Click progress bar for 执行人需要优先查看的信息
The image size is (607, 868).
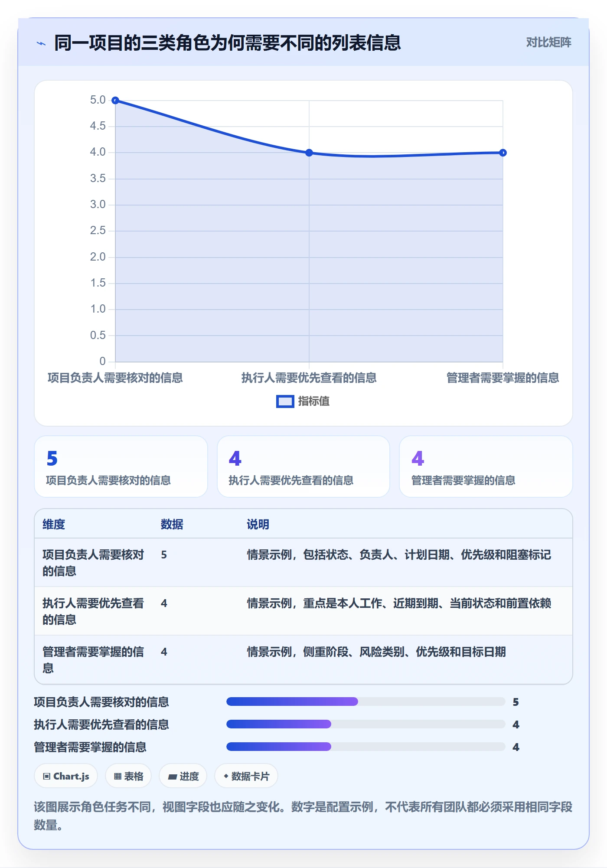click(x=366, y=724)
